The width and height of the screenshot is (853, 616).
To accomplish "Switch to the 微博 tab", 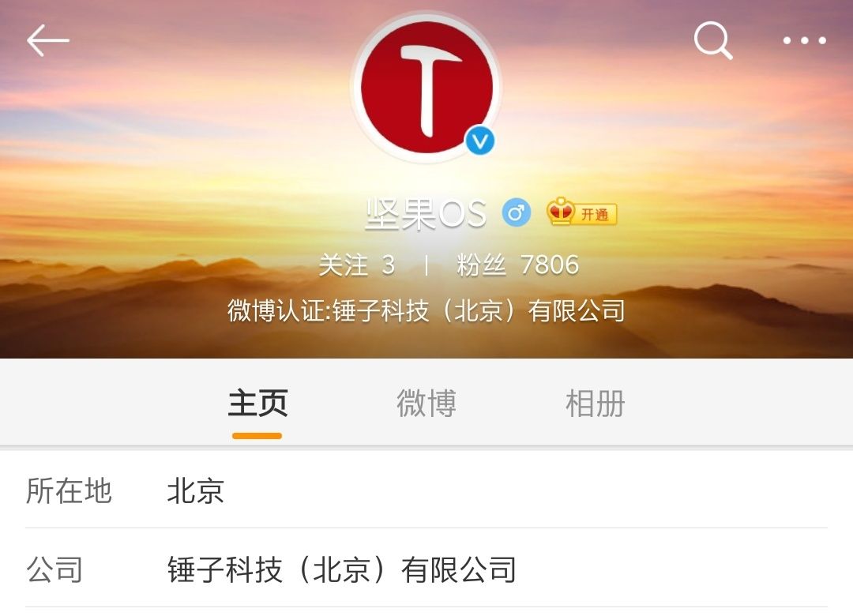I will point(426,404).
